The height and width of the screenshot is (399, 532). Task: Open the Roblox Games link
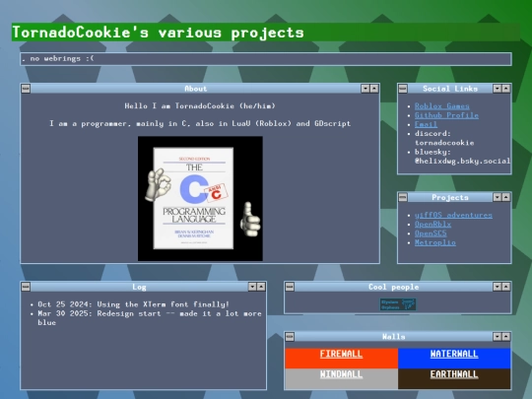(441, 106)
